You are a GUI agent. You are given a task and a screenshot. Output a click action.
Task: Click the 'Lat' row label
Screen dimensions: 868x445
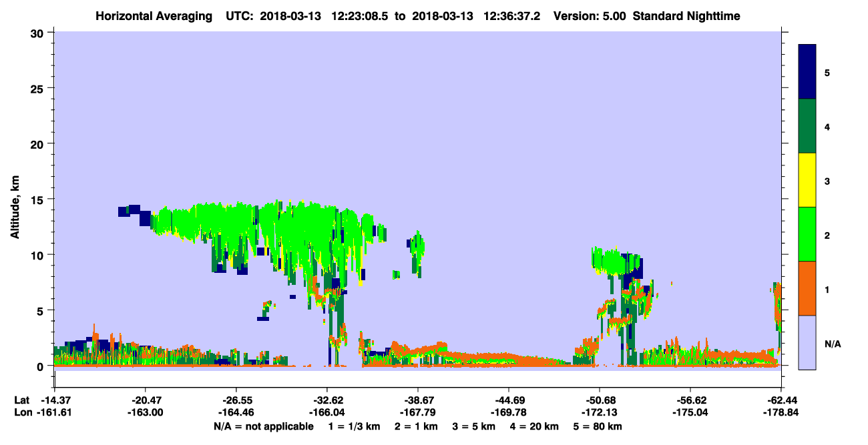pos(22,400)
